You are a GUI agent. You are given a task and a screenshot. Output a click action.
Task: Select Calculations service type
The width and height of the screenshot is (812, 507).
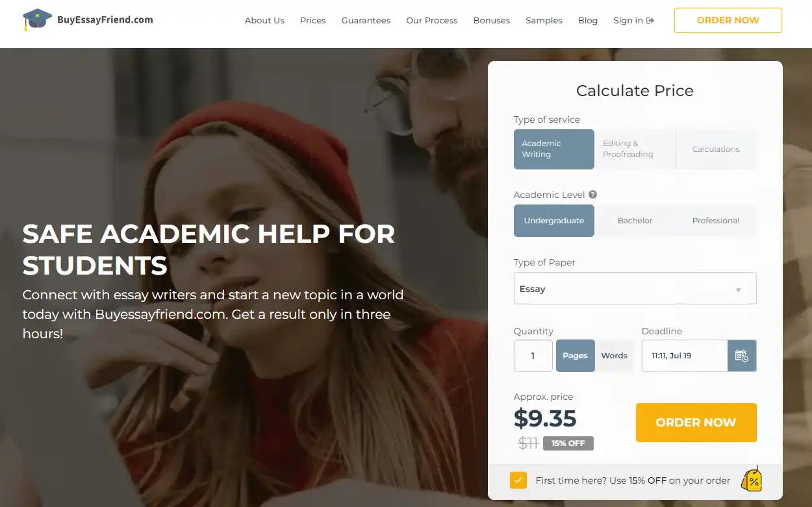point(716,149)
